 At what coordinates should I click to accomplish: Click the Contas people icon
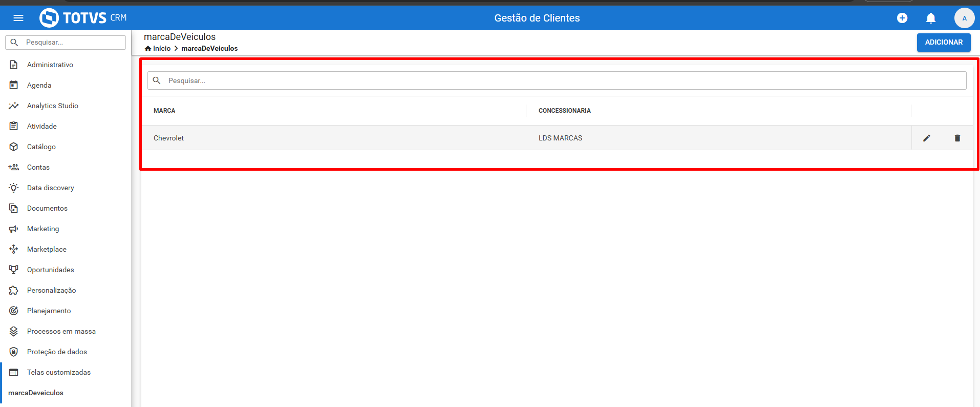(14, 167)
